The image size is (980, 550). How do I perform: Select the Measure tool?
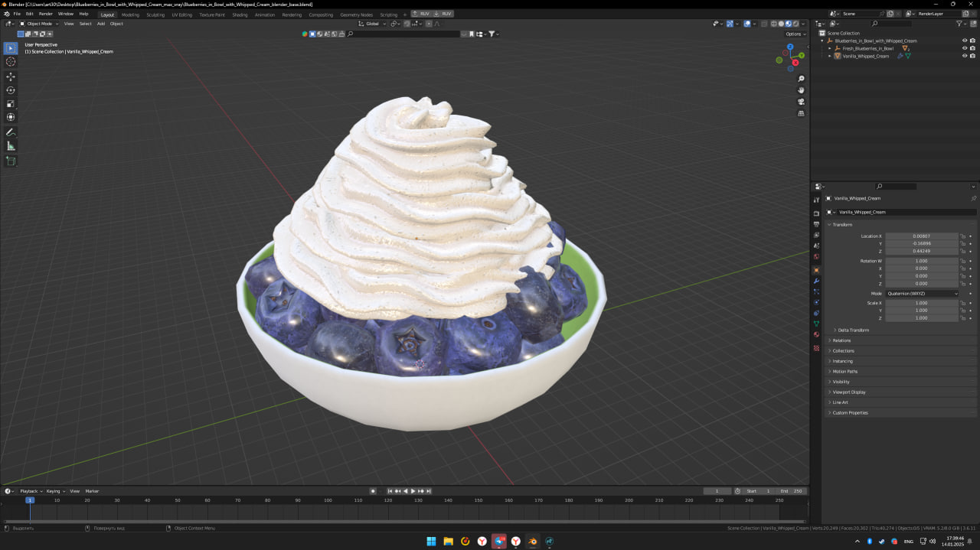tap(11, 145)
